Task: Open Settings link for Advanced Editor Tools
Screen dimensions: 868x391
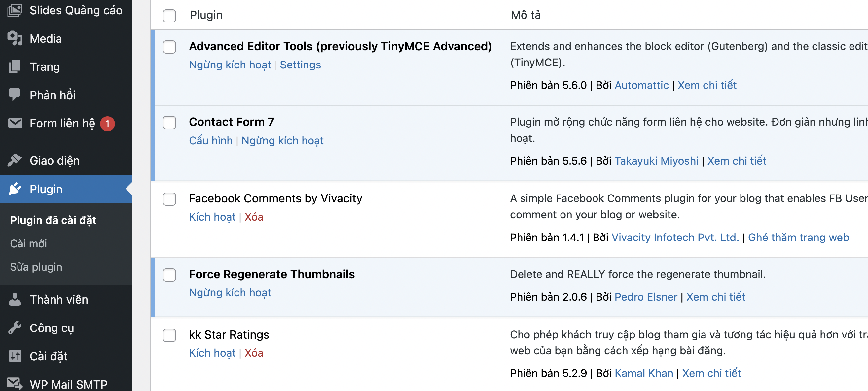Action: pyautogui.click(x=300, y=65)
